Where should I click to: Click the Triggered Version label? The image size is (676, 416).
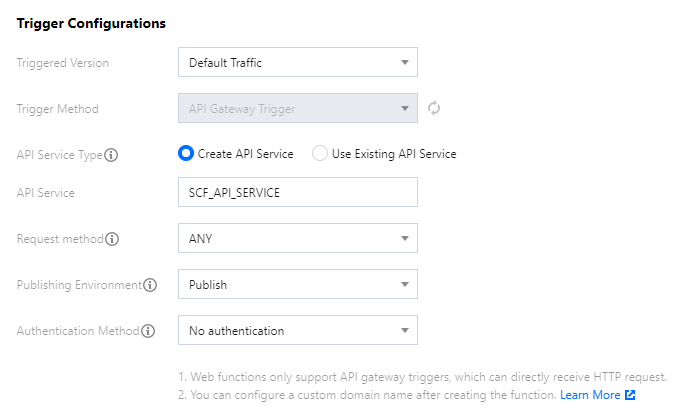point(63,63)
